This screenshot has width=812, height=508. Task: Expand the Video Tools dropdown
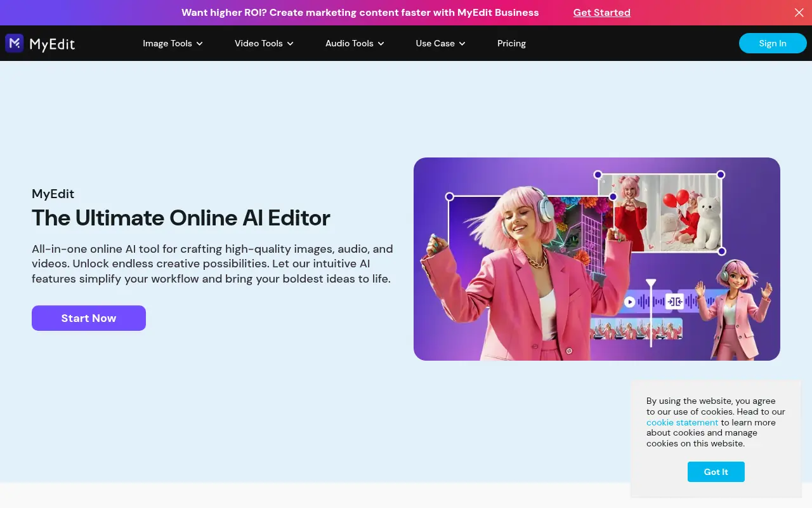pos(264,43)
